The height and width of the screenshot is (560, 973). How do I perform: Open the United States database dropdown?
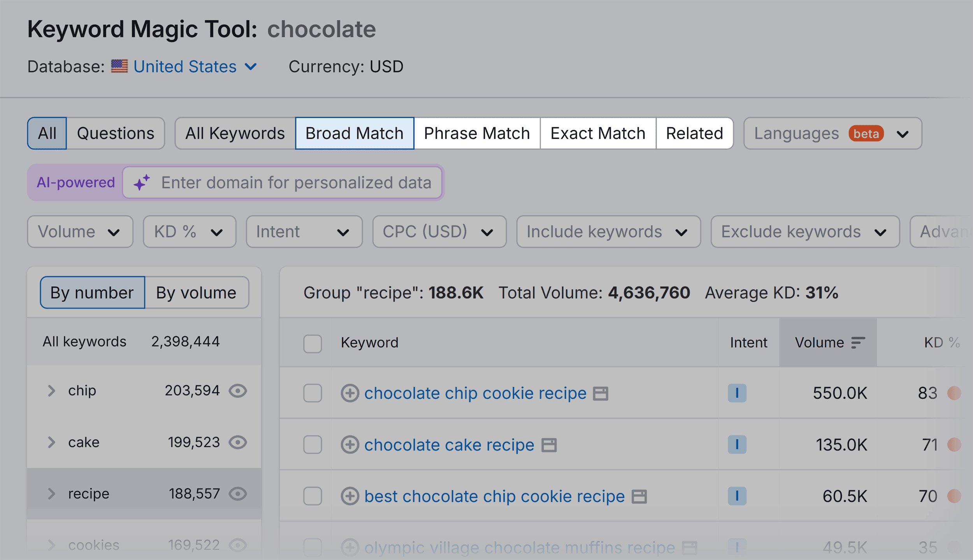tap(195, 67)
